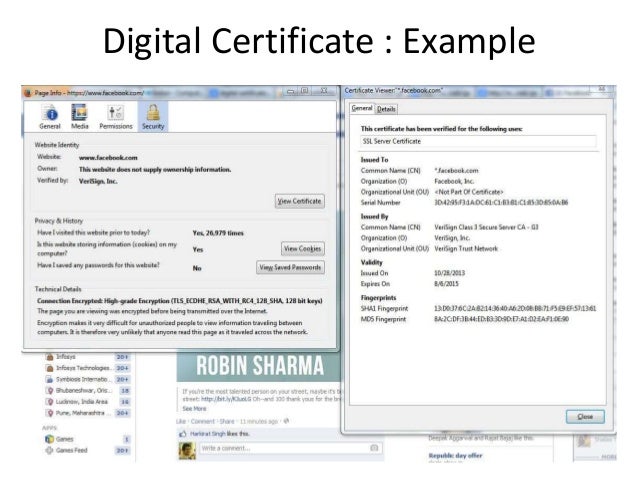Open the Republic day offer link
638x479 pixels.
click(x=455, y=456)
